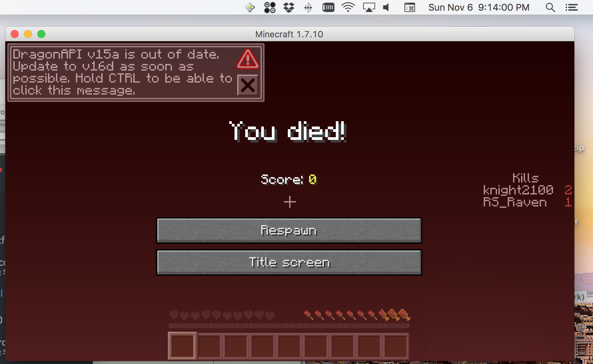Zoom the Minecraft window with green button

(x=41, y=34)
